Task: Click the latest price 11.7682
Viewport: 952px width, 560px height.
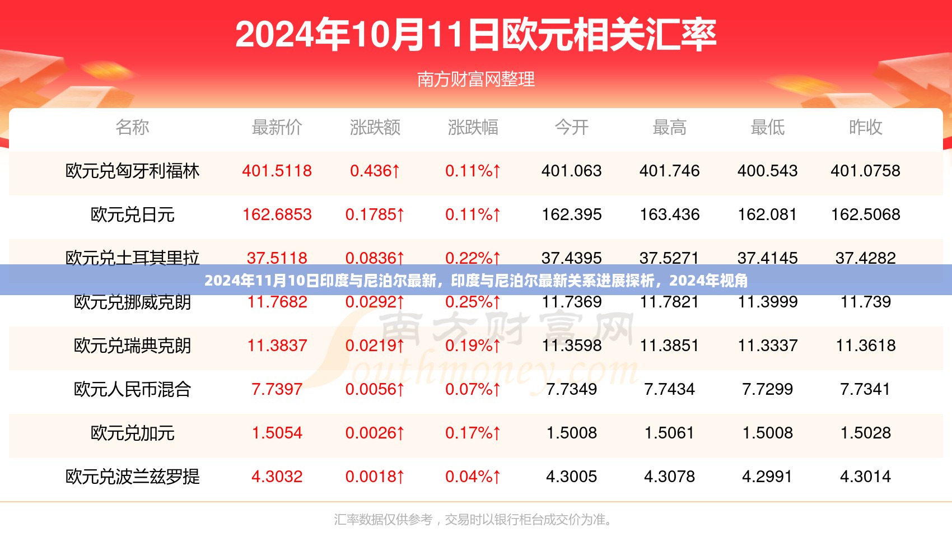Action: coord(277,303)
